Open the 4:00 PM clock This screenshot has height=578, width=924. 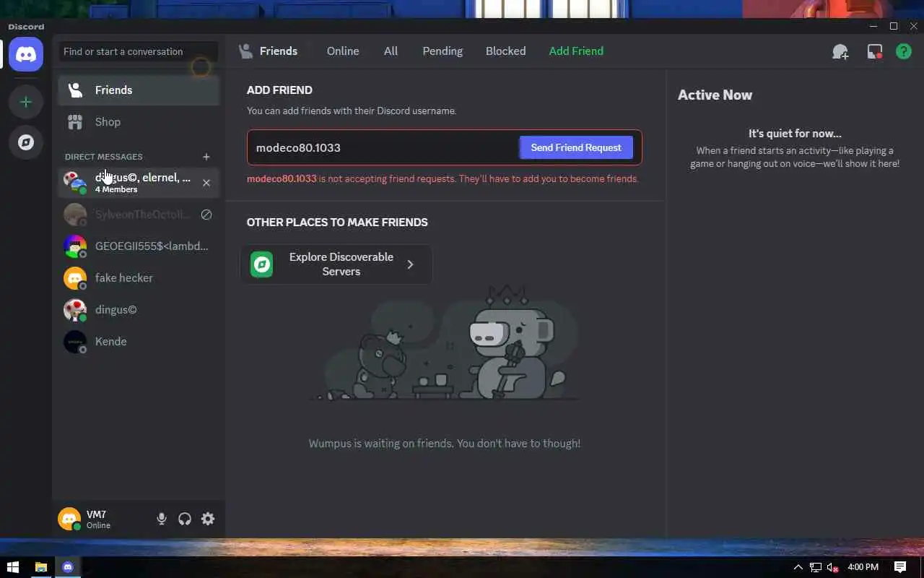click(863, 567)
